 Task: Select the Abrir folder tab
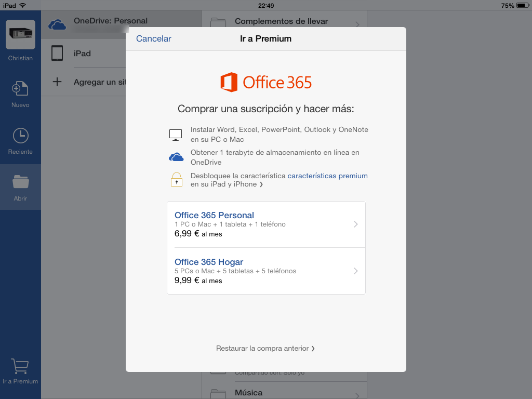coord(20,187)
